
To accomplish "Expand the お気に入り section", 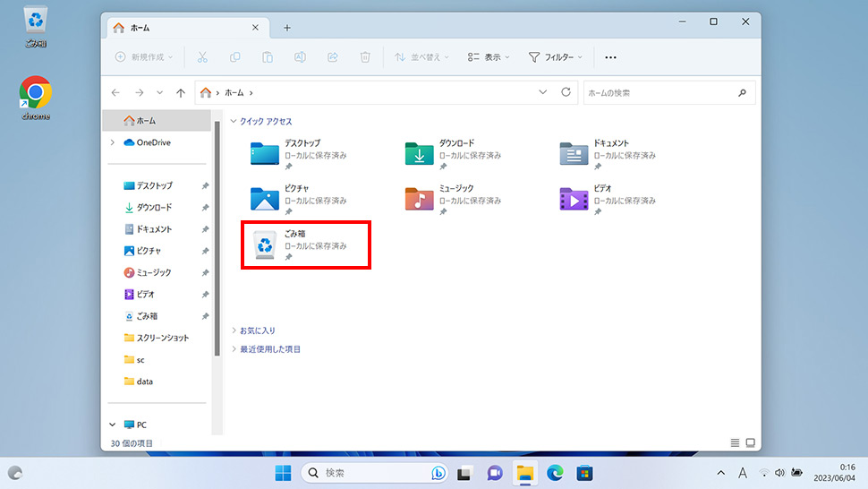I will click(234, 330).
